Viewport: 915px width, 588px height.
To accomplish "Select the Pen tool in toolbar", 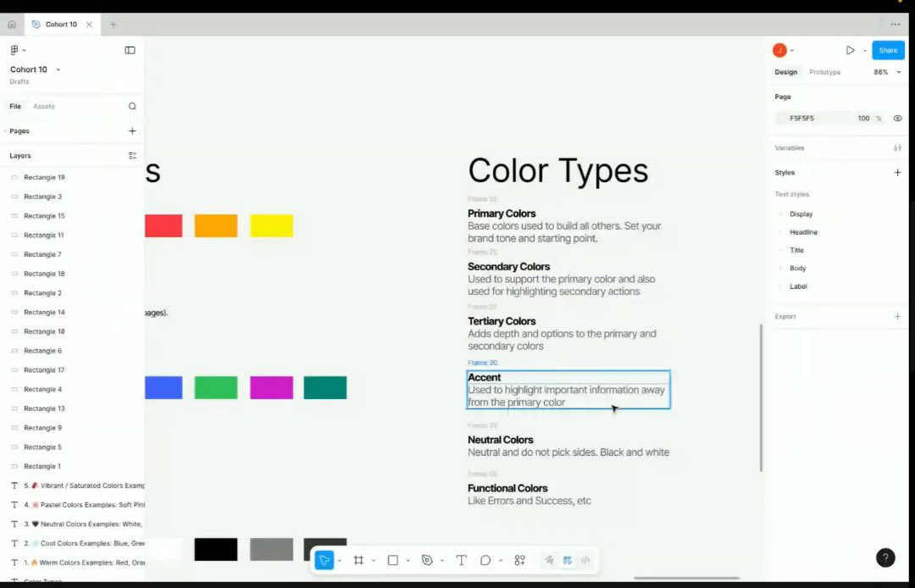I will [427, 561].
